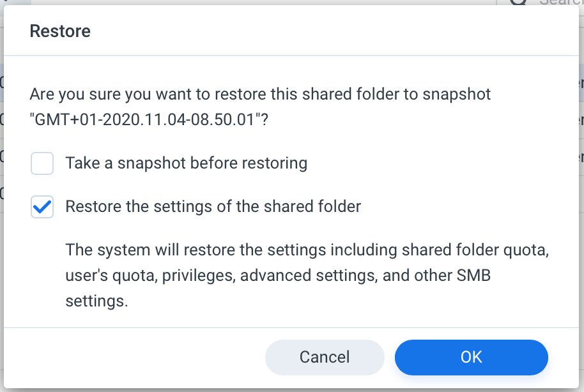Click the Restore dialog title
Viewport: 584px width, 392px height.
(x=60, y=31)
